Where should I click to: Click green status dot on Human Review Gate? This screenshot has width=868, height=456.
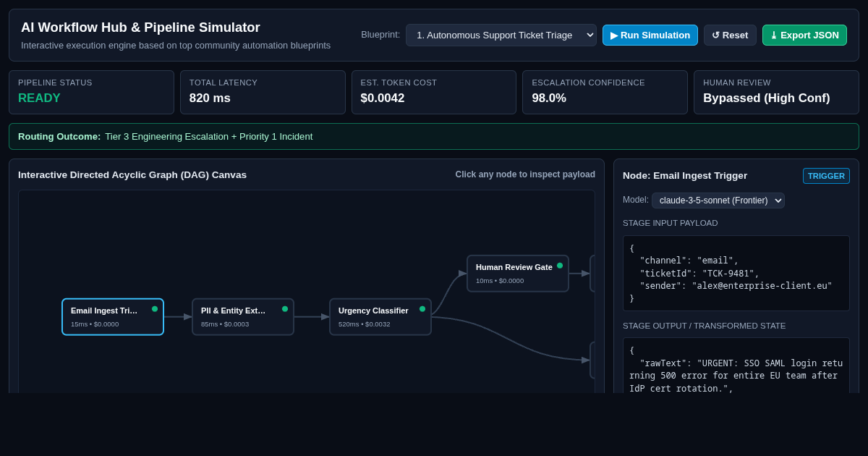pos(560,266)
